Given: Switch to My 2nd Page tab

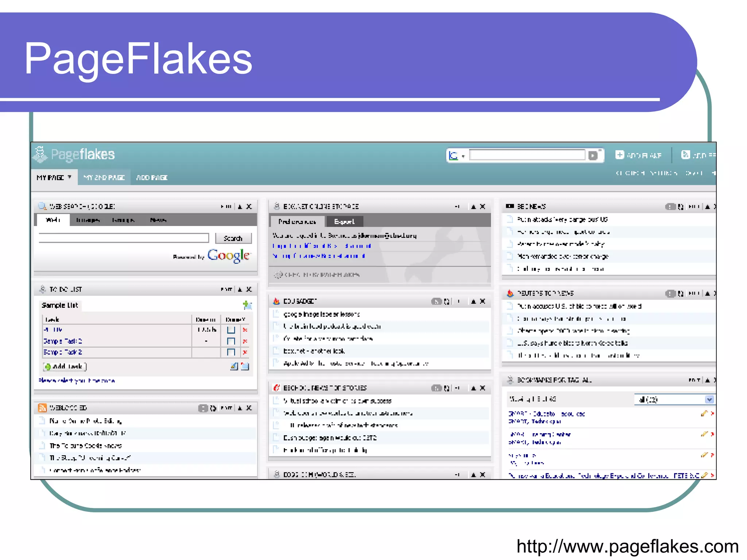Looking at the screenshot, I should [104, 178].
